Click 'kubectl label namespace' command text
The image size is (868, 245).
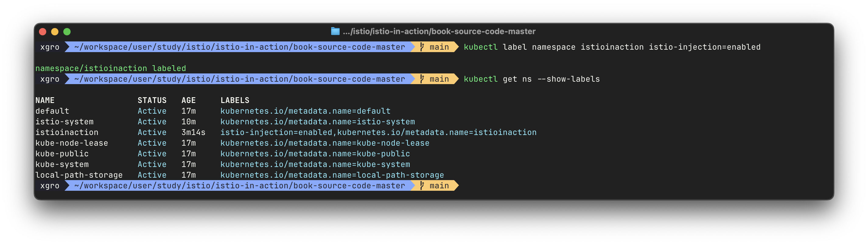pyautogui.click(x=520, y=47)
